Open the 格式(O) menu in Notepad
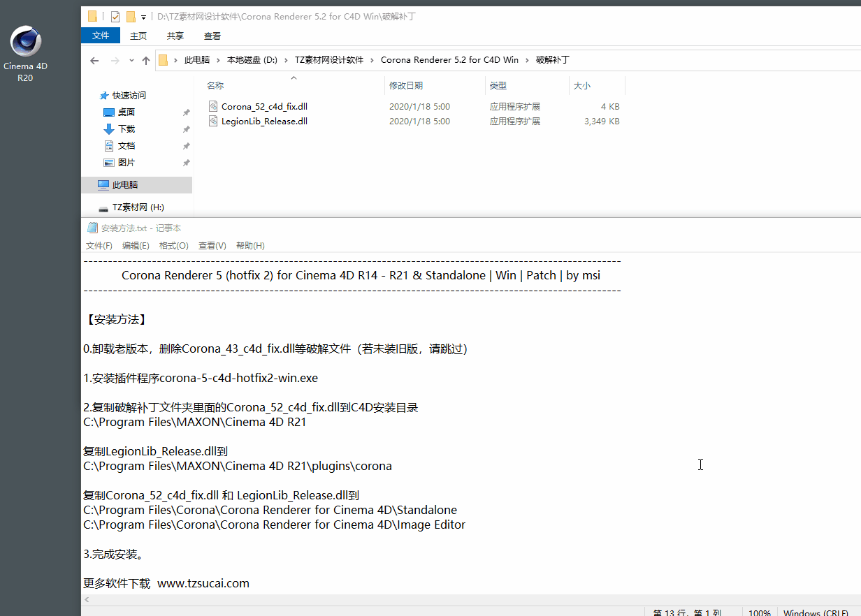 (173, 246)
